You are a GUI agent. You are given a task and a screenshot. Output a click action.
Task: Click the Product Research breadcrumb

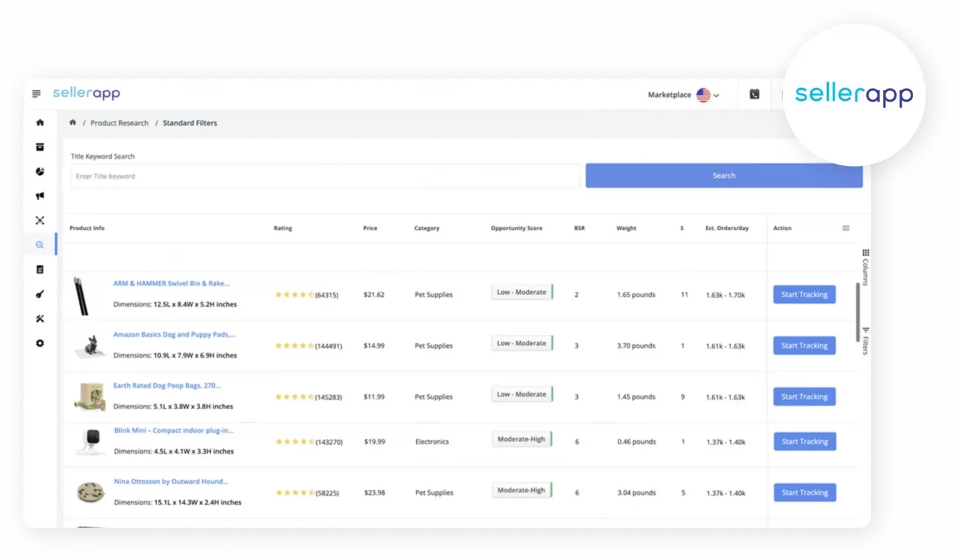(x=119, y=123)
